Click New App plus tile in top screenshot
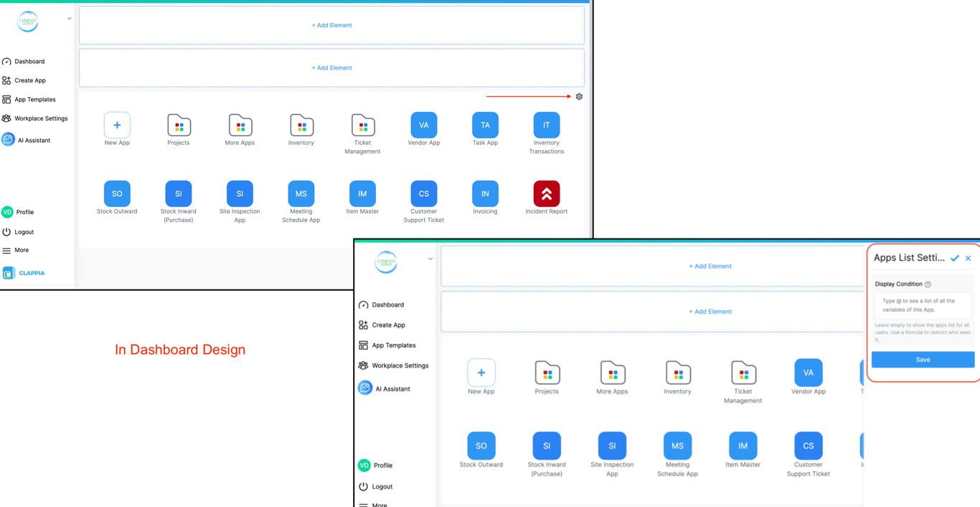 tap(117, 125)
